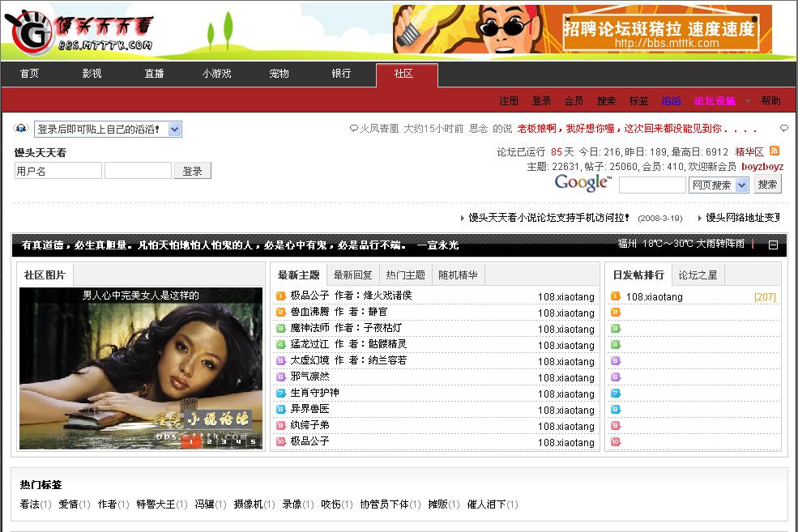Switch to the 论坛之星 tab
798x532 pixels.
click(698, 275)
